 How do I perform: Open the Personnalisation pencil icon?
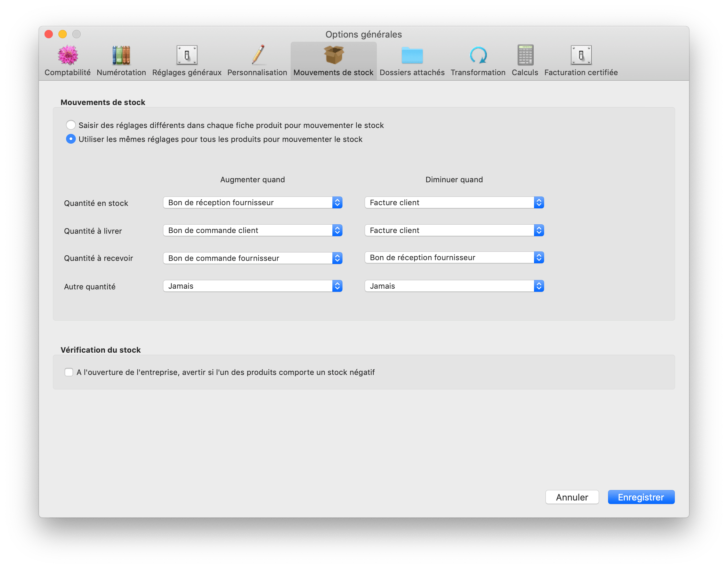258,55
